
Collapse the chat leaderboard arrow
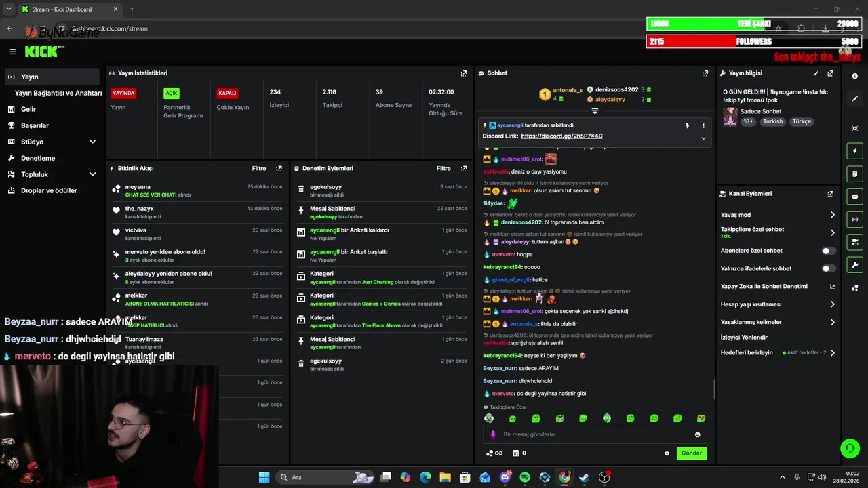[595, 110]
